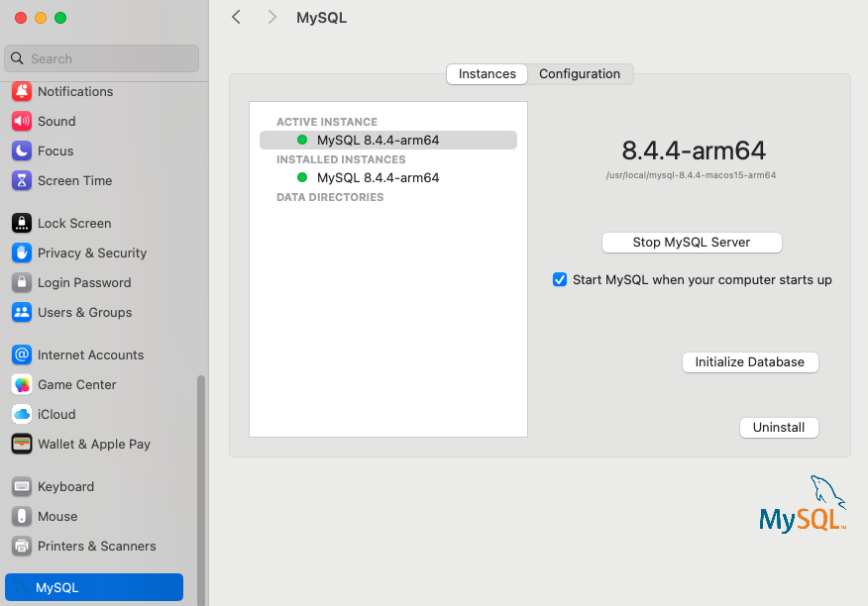Image resolution: width=868 pixels, height=606 pixels.
Task: Uncheck Start MySQL when computer starts up
Action: (560, 279)
